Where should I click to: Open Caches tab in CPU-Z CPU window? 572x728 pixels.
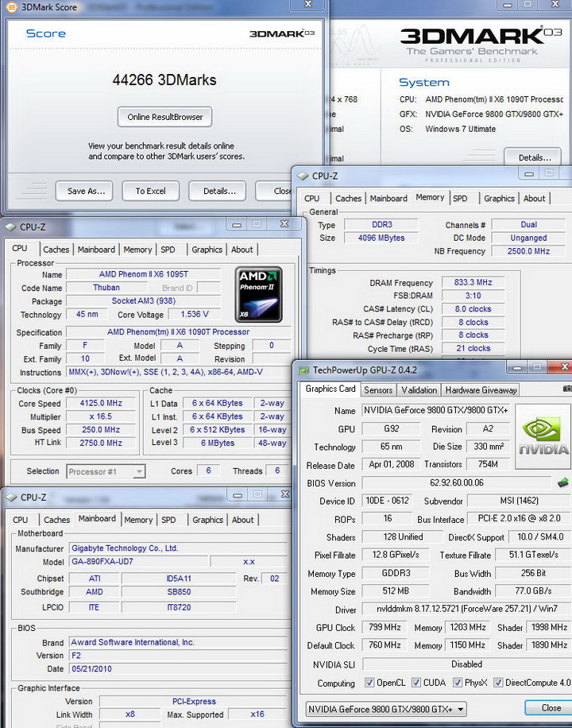click(x=56, y=250)
